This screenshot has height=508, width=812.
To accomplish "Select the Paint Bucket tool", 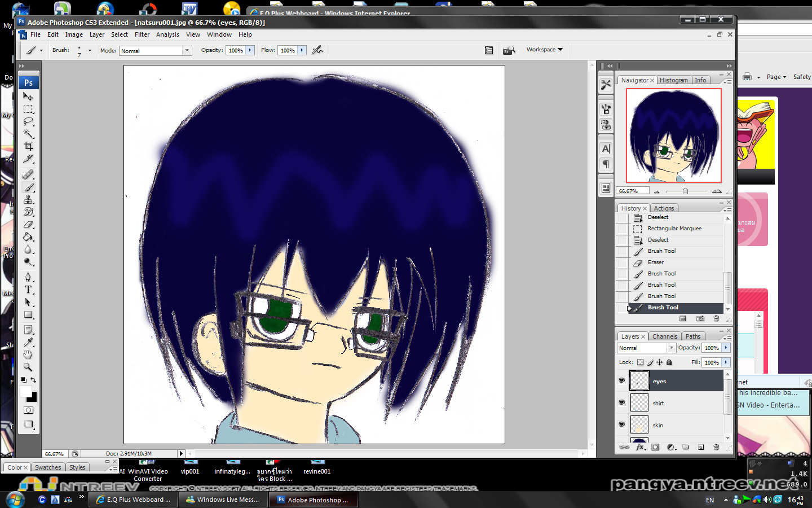I will click(28, 237).
